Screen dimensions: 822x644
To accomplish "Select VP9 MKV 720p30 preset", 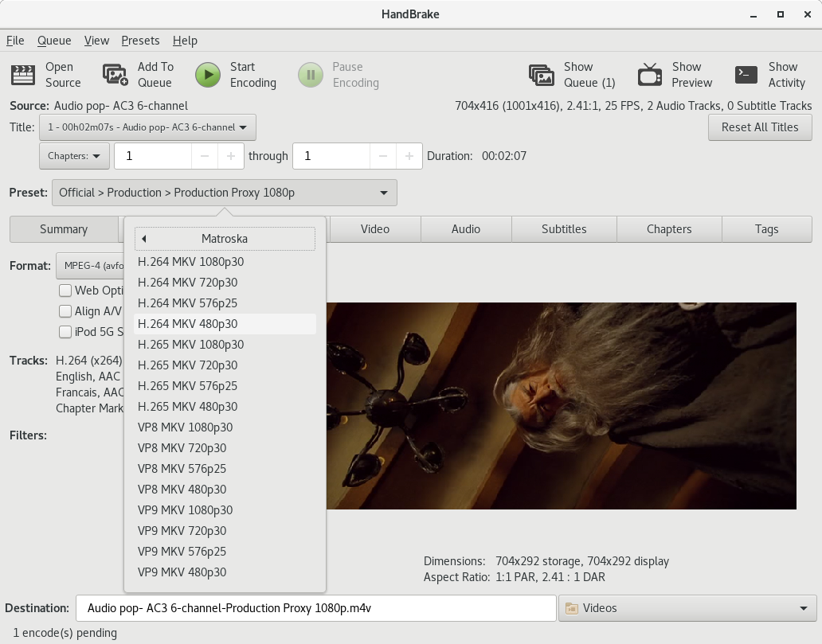I will coord(225,531).
